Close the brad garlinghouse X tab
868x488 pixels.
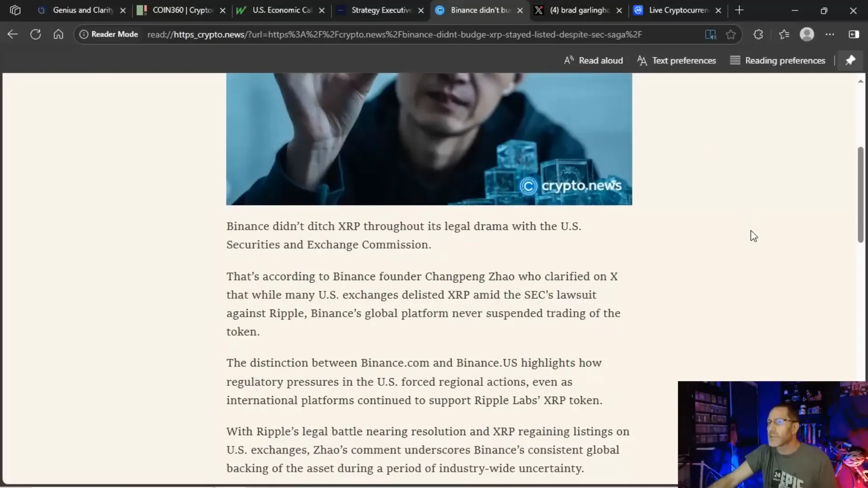point(619,10)
